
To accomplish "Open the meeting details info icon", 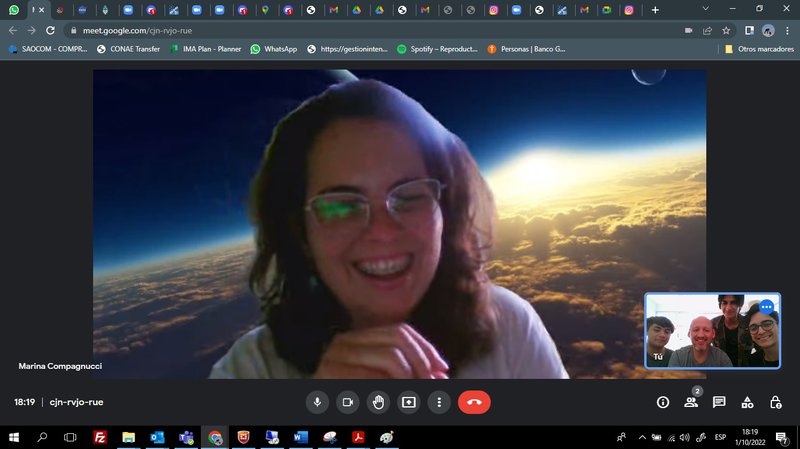I will tap(663, 403).
